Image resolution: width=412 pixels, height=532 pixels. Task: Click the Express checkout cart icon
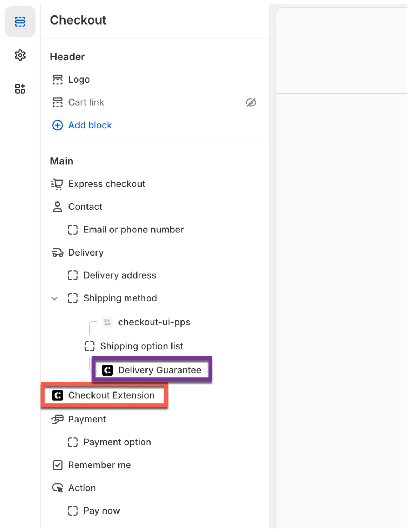pos(57,184)
